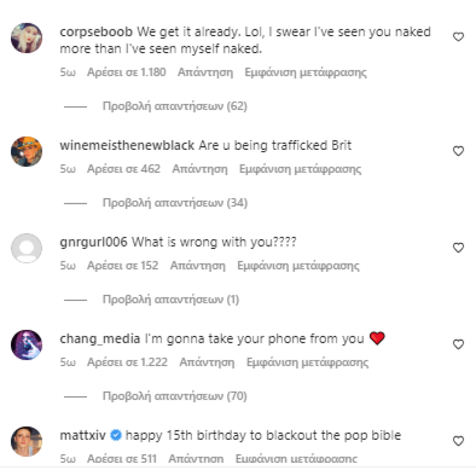The height and width of the screenshot is (470, 476).
Task: Like chang_media's comment with heart icon
Action: click(459, 344)
